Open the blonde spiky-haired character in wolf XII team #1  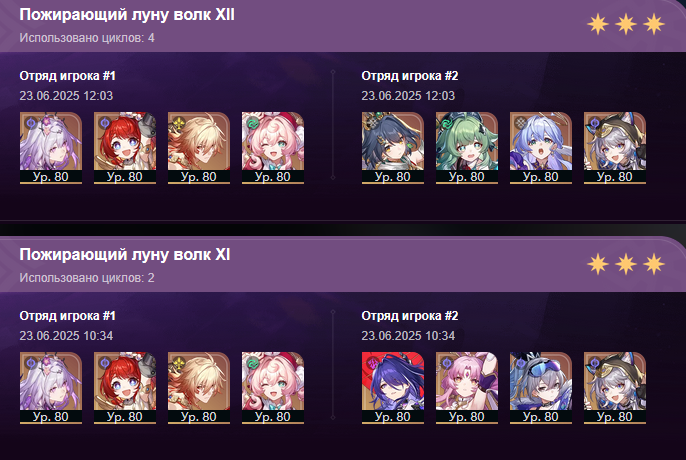199,147
